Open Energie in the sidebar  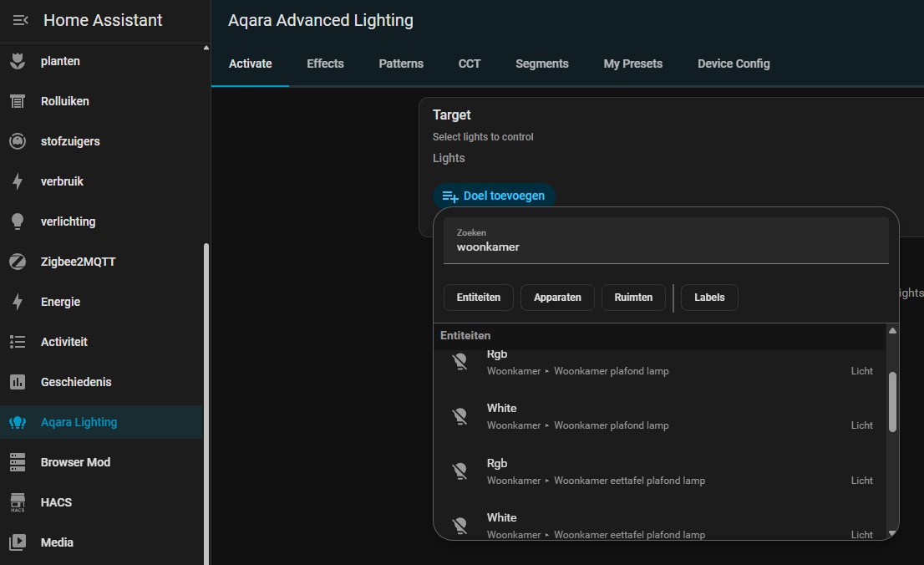61,302
